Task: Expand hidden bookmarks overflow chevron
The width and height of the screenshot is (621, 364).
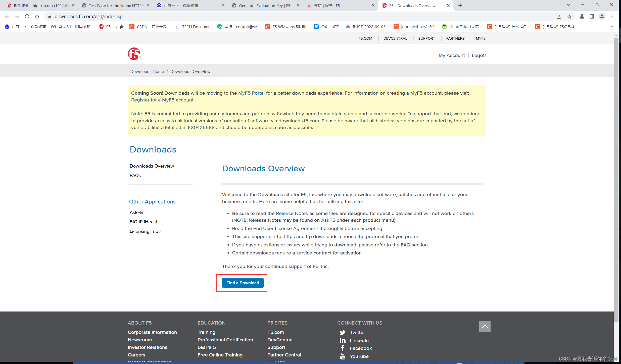Action: click(611, 27)
